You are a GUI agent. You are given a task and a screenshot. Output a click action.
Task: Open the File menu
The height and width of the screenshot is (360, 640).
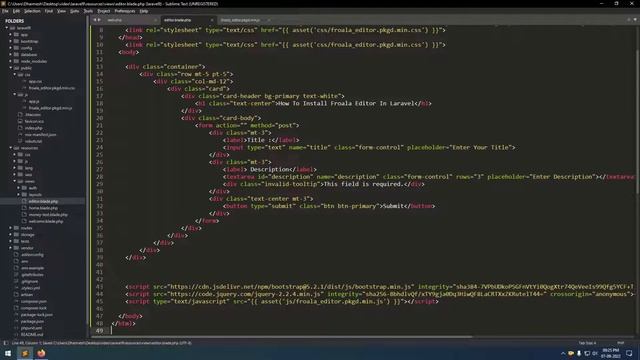click(x=5, y=11)
